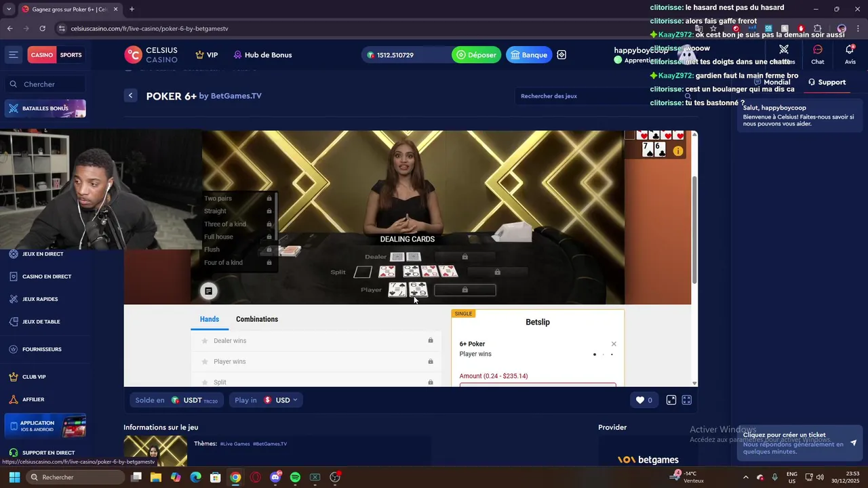
Task: Open the Banque page
Action: (529, 55)
